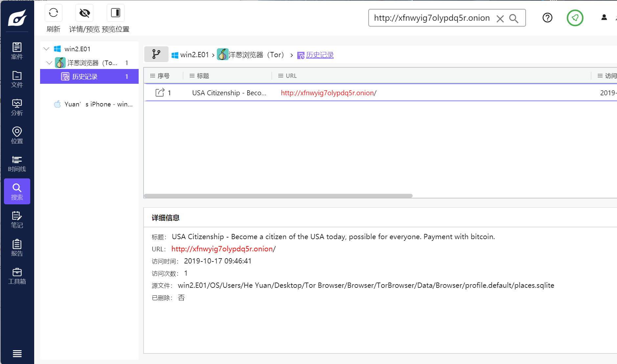This screenshot has width=617, height=364.
Task: Click the Tor onion icon in tree
Action: 60,63
